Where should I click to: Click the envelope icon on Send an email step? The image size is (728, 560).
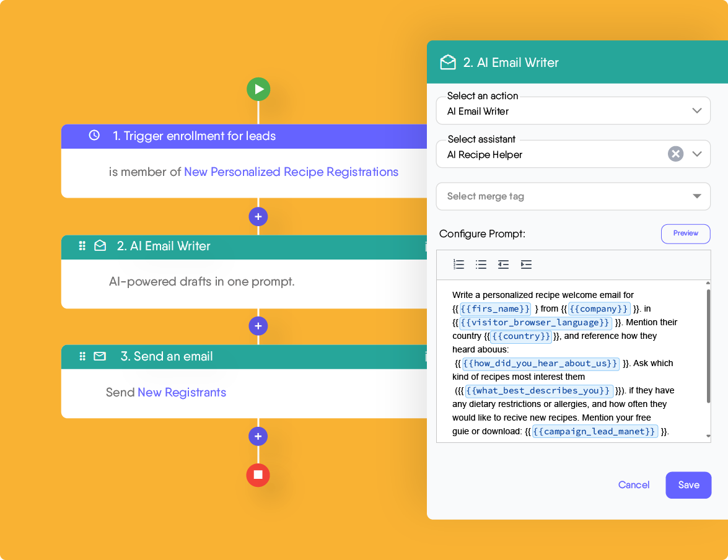100,356
